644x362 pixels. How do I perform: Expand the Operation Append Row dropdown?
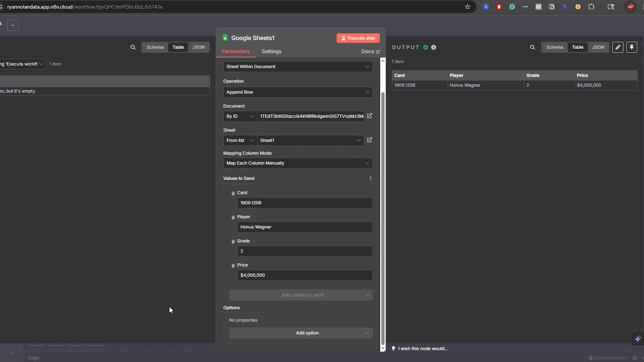coord(298,92)
